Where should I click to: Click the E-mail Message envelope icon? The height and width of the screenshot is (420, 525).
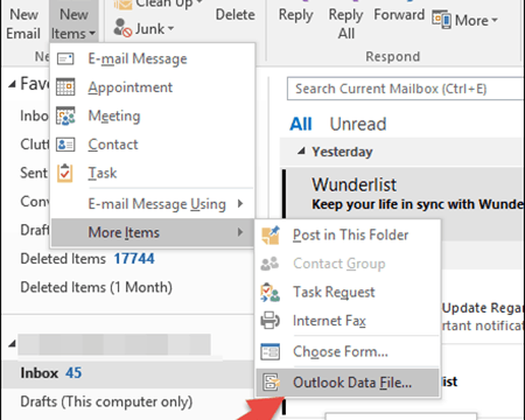(66, 59)
